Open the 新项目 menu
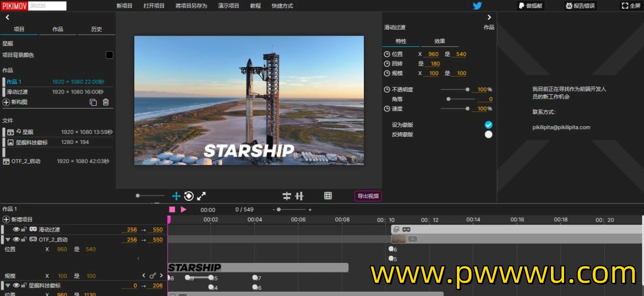Image resolution: width=644 pixels, height=296 pixels. click(124, 6)
